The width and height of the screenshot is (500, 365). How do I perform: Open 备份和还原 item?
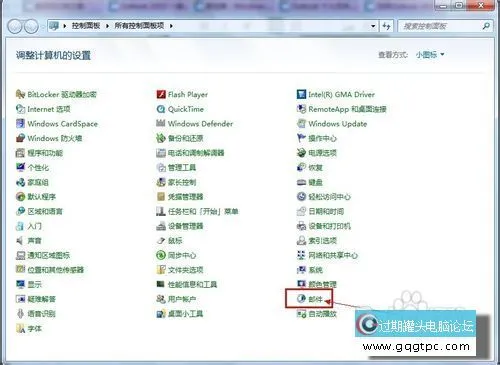tap(180, 138)
